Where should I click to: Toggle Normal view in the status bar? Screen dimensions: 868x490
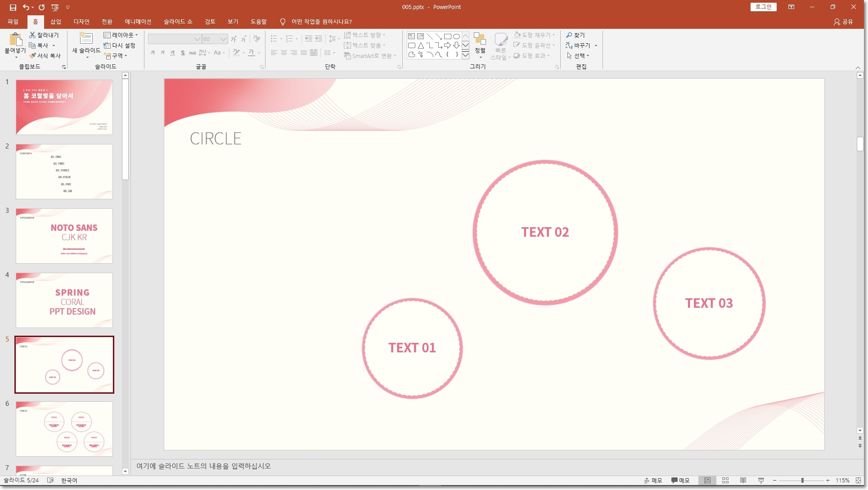[707, 481]
